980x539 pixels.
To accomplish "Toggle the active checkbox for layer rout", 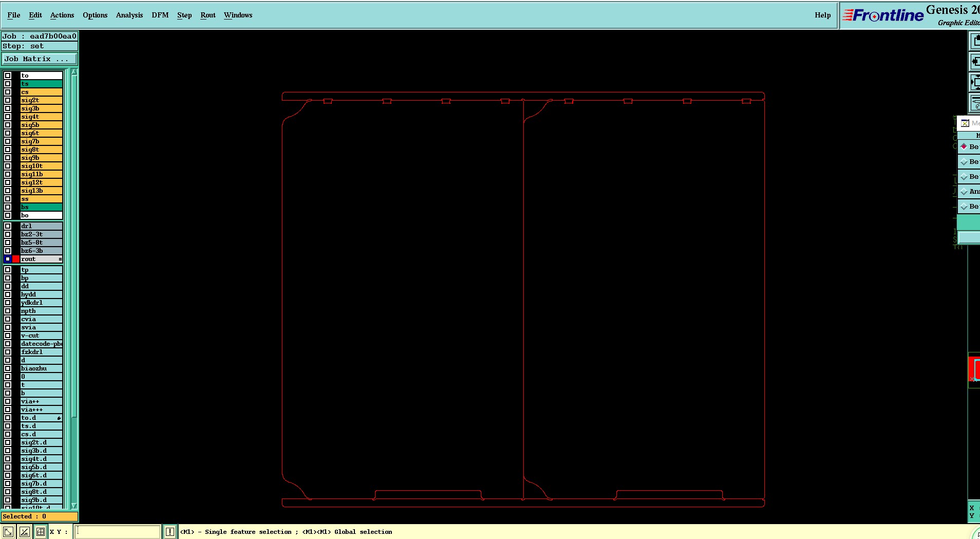I will (8, 259).
